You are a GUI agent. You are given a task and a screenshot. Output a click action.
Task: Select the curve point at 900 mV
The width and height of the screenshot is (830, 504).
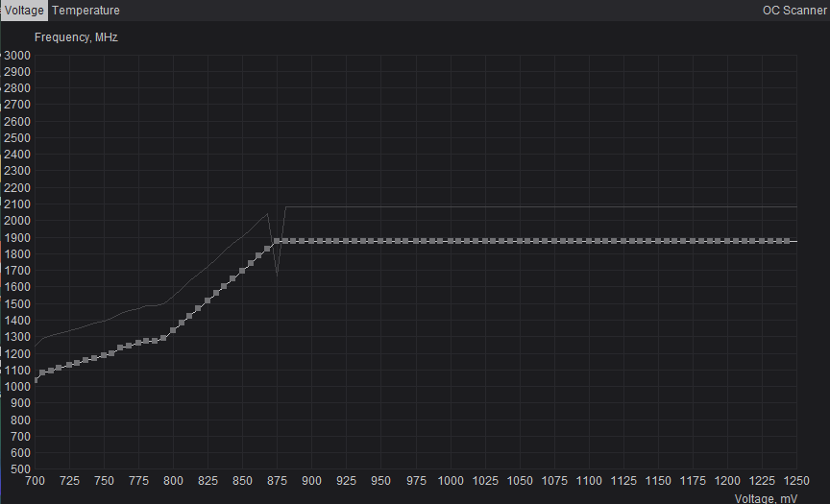pyautogui.click(x=312, y=241)
